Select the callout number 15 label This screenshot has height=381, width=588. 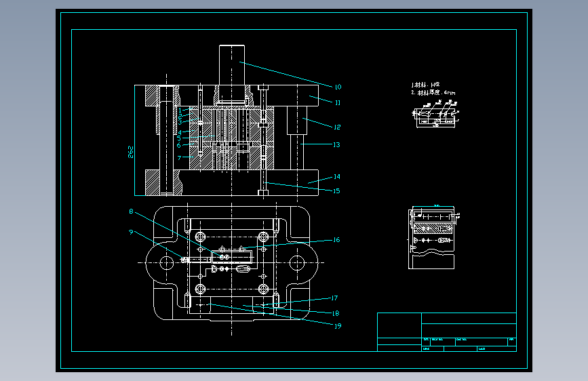(337, 191)
